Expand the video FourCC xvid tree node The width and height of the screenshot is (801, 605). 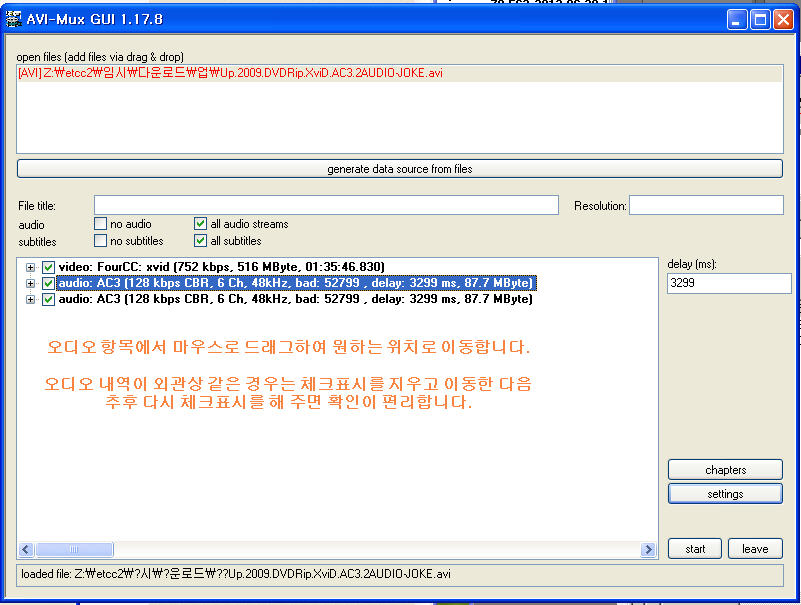31,267
